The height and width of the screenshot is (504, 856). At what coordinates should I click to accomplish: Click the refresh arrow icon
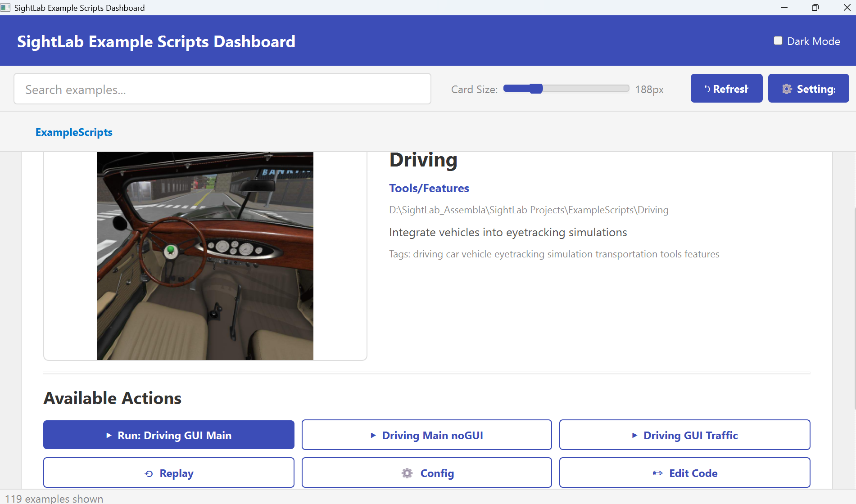(x=707, y=89)
